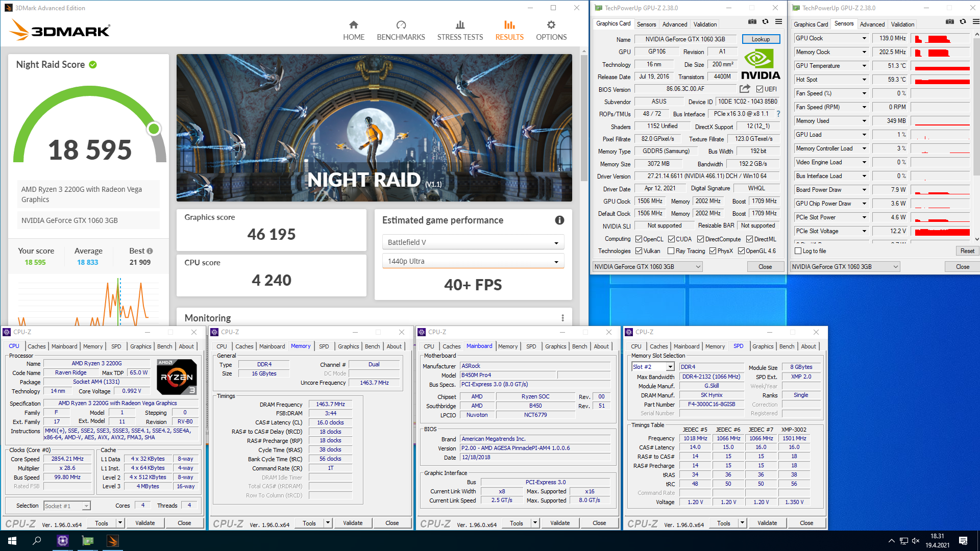Click the muted volume tray icon

coord(916,541)
